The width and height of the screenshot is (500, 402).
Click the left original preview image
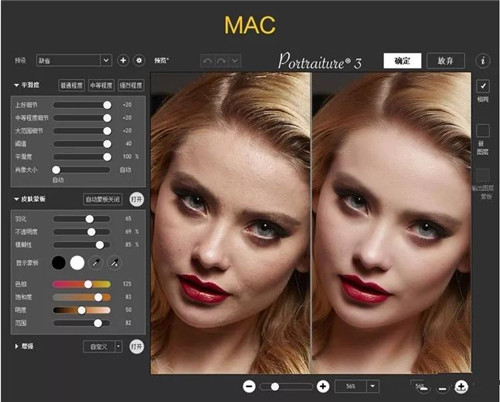click(x=231, y=223)
